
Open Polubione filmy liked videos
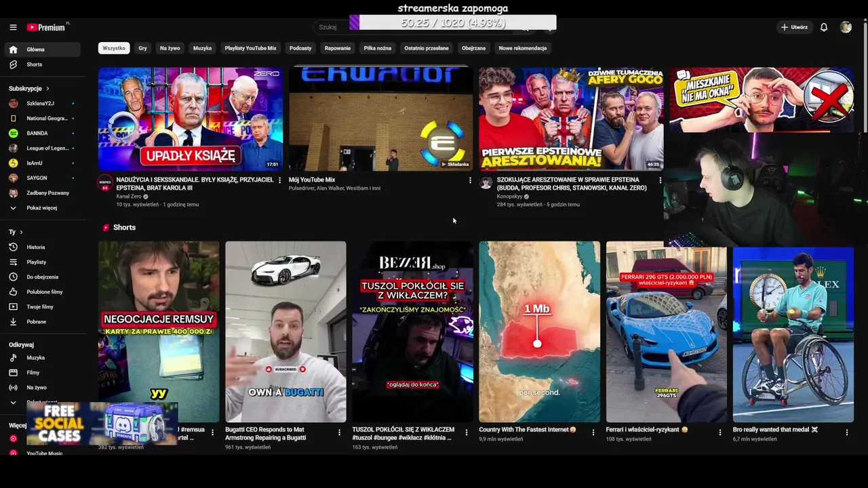tap(42, 292)
